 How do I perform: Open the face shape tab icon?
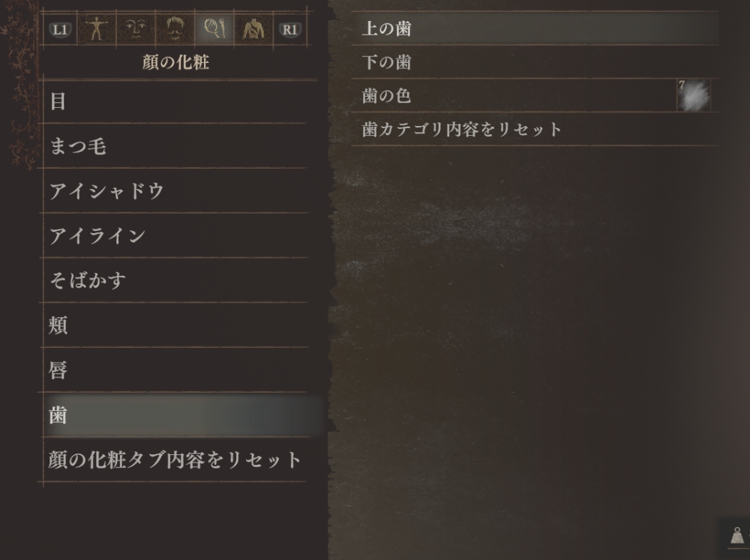[x=136, y=29]
